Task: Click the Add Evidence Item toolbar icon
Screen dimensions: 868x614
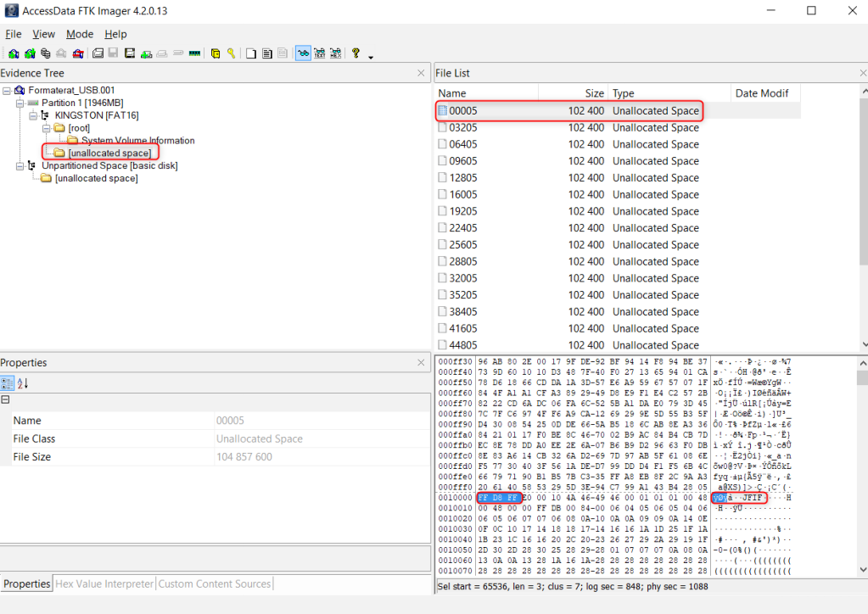Action: pos(14,53)
